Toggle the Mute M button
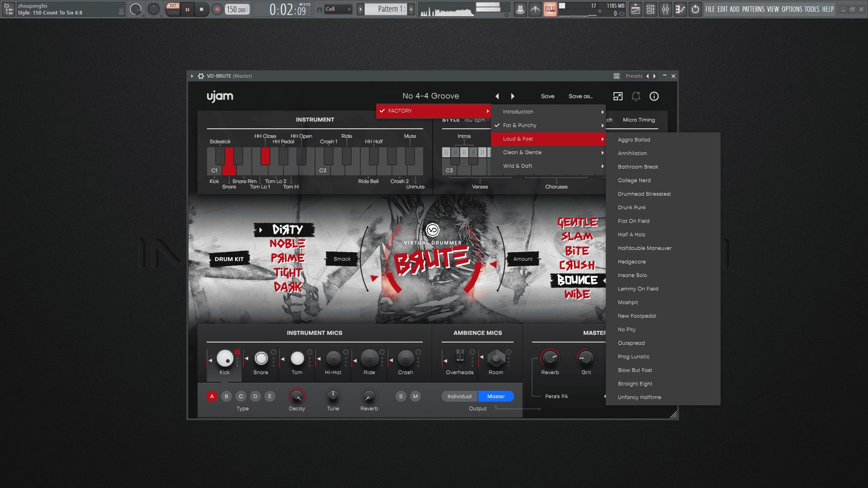This screenshot has height=488, width=868. (x=415, y=396)
